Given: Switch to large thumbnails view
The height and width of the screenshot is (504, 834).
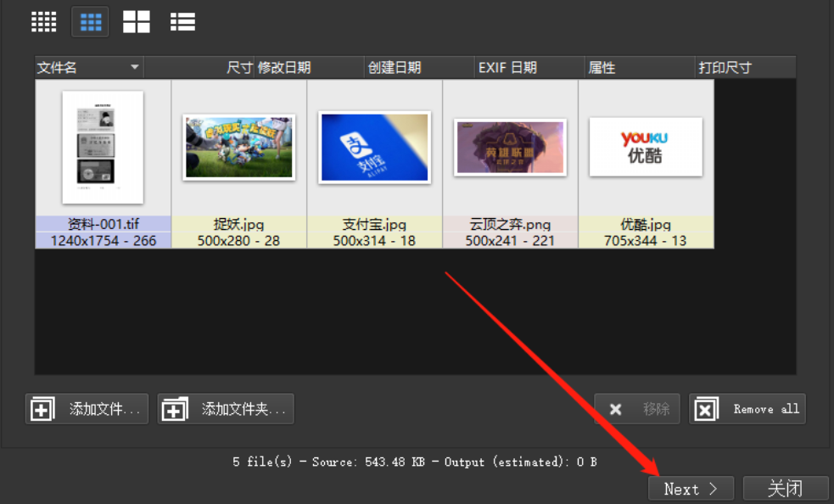Looking at the screenshot, I should coord(136,22).
